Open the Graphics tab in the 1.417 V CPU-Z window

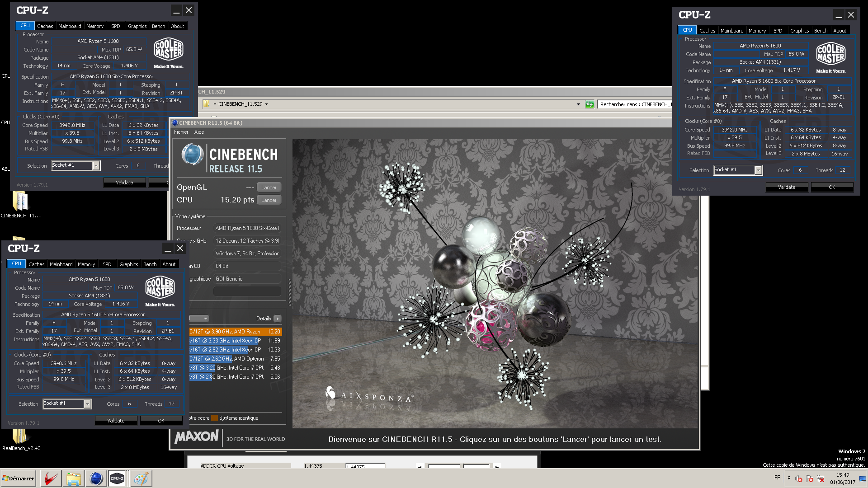click(x=799, y=31)
